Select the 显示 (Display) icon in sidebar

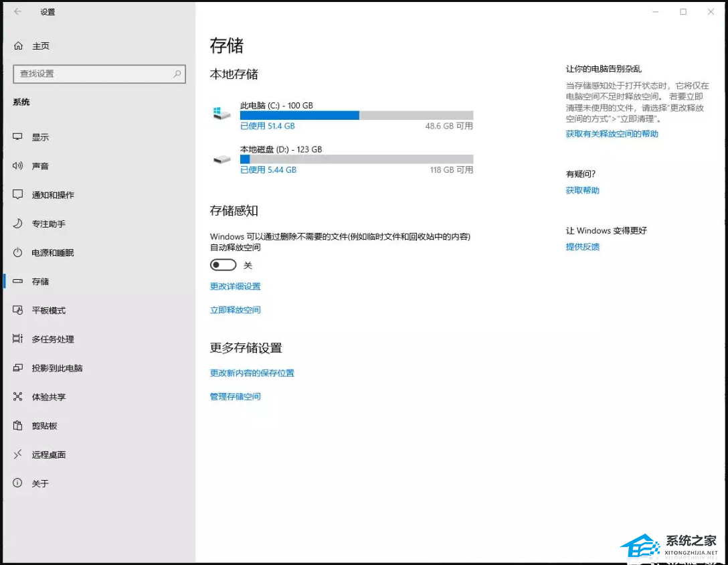click(x=40, y=137)
